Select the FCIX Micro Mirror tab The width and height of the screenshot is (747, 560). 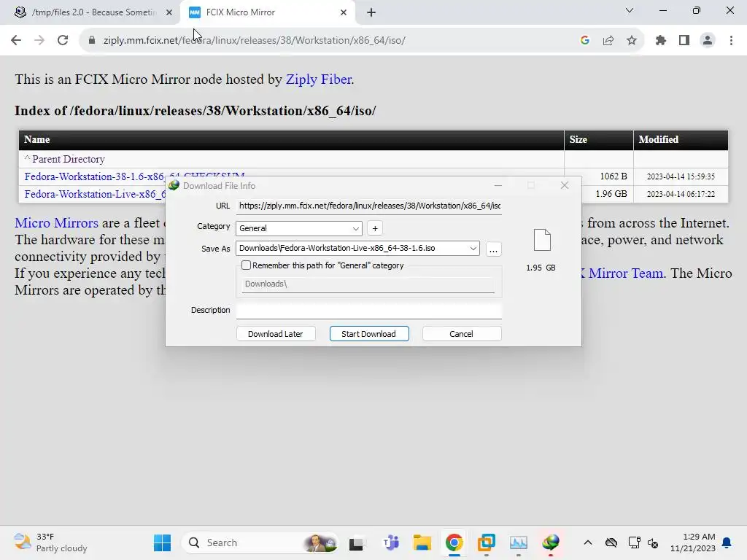coord(267,13)
